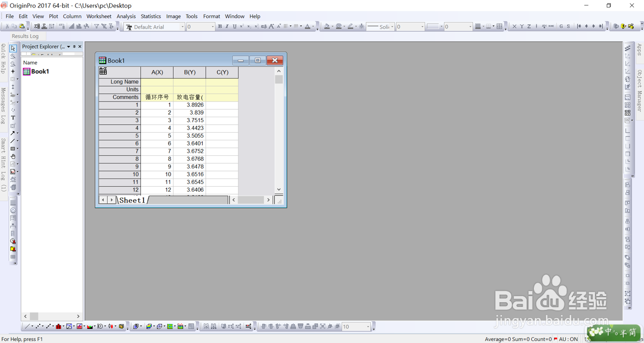
Task: Close the Project Explorer panel
Action: coord(79,47)
